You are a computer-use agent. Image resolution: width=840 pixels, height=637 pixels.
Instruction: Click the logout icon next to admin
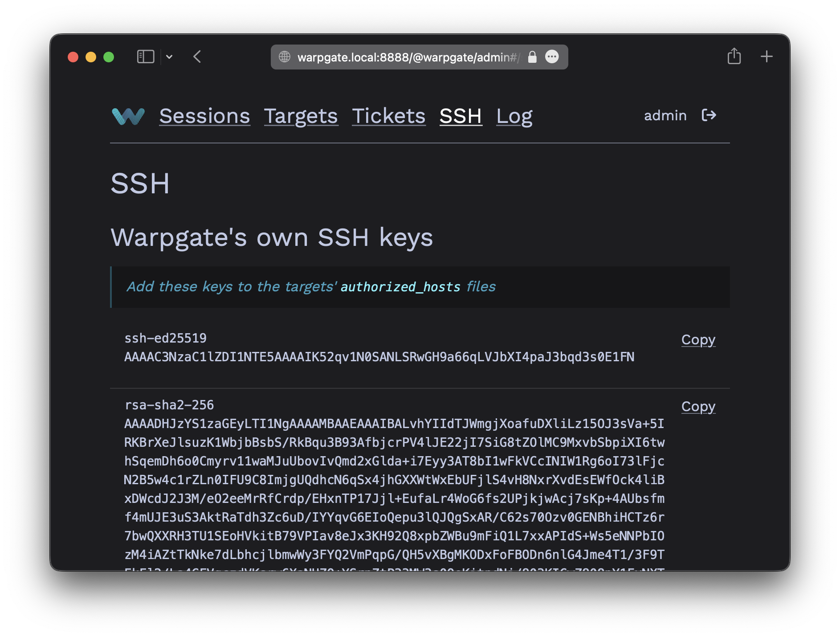pos(709,115)
